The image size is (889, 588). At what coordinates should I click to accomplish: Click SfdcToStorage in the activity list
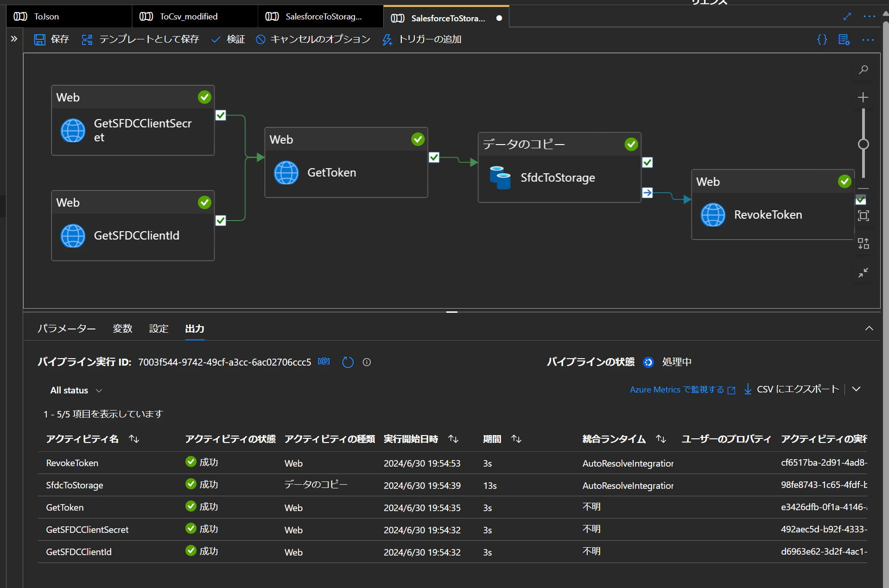(75, 485)
